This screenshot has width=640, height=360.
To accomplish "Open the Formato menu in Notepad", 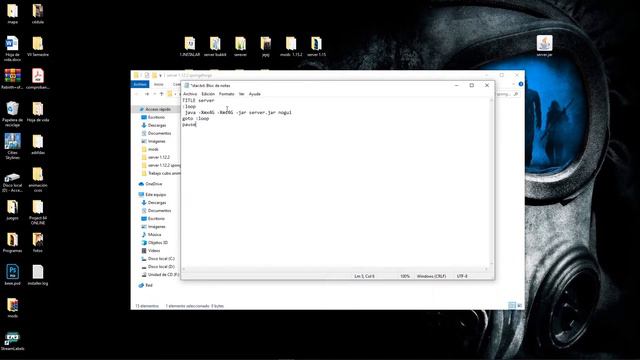I will pos(227,94).
